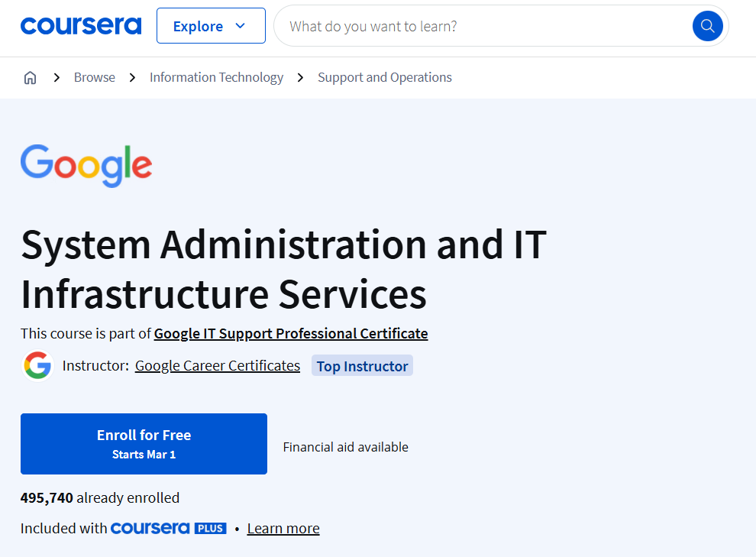Select the home breadcrumb icon
Image resolution: width=756 pixels, height=557 pixels.
click(x=30, y=77)
